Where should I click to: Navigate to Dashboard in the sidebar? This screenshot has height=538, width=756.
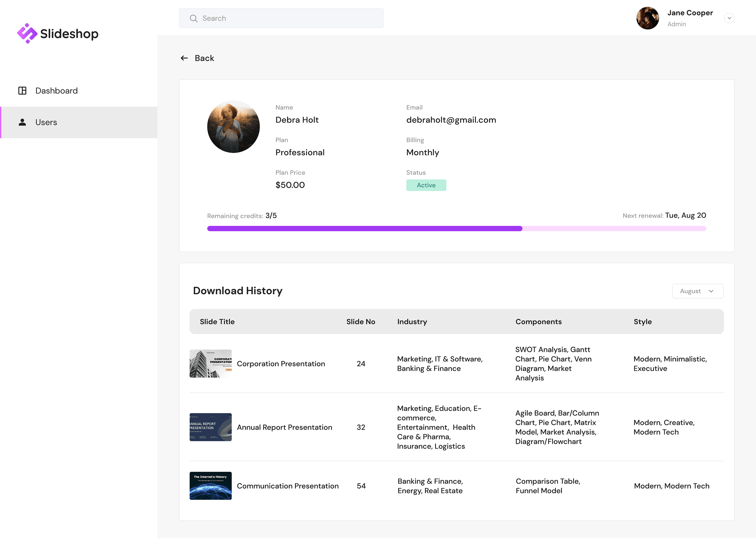pyautogui.click(x=56, y=90)
